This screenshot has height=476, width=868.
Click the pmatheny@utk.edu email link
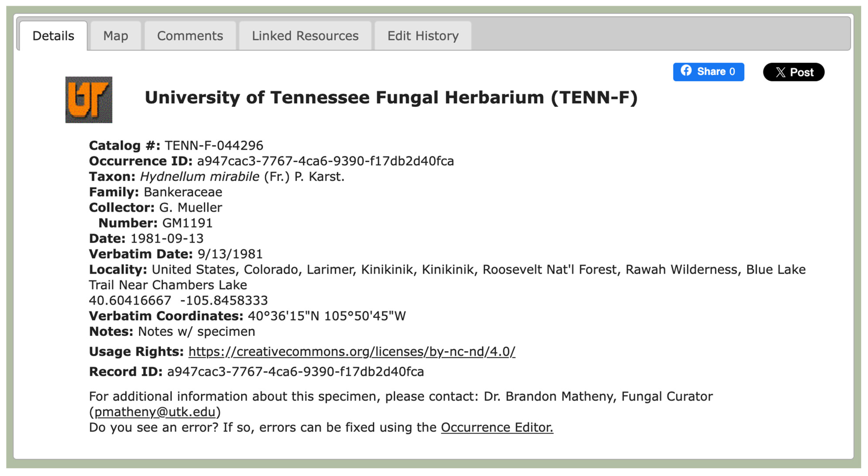tap(155, 412)
